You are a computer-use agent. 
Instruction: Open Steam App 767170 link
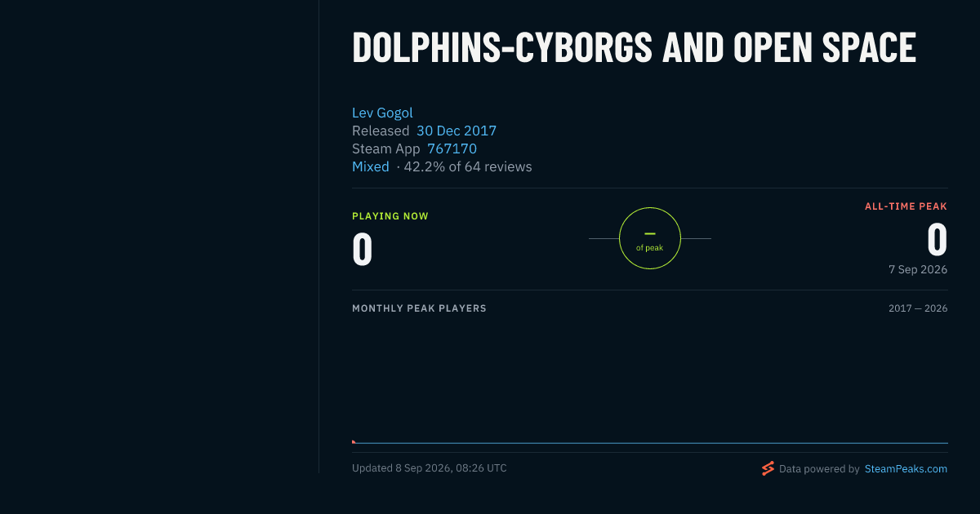[x=452, y=148]
